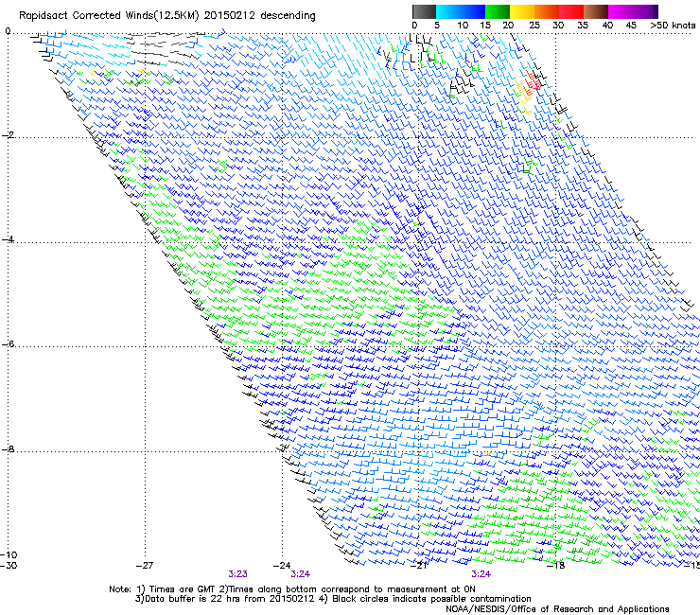Click the latitude label '-4' on left axis
The height and width of the screenshot is (615, 700).
click(x=8, y=239)
